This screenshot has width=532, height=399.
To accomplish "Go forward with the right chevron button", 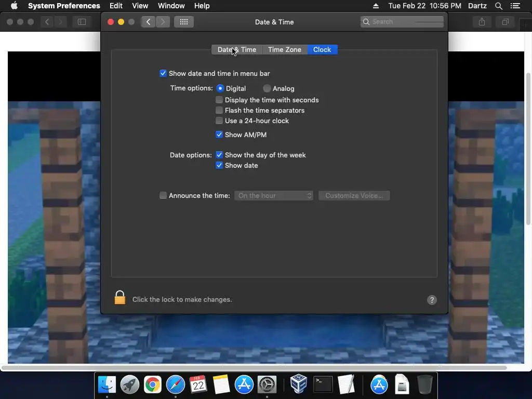I will click(163, 22).
